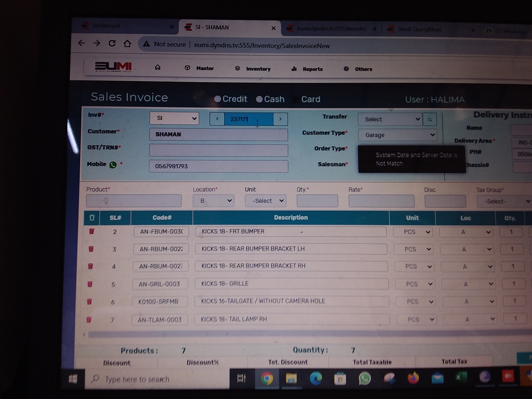Go to next invoice number

pos(280,119)
